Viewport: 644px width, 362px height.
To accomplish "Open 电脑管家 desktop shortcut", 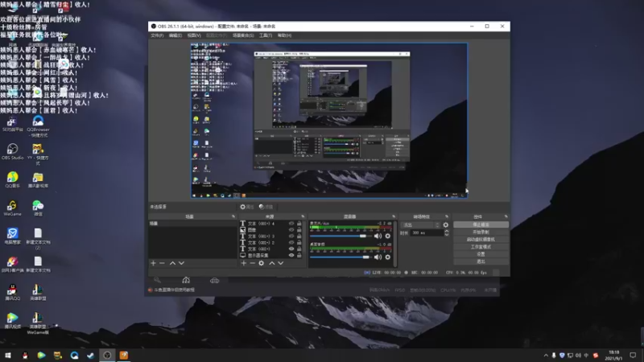I will [x=12, y=236].
